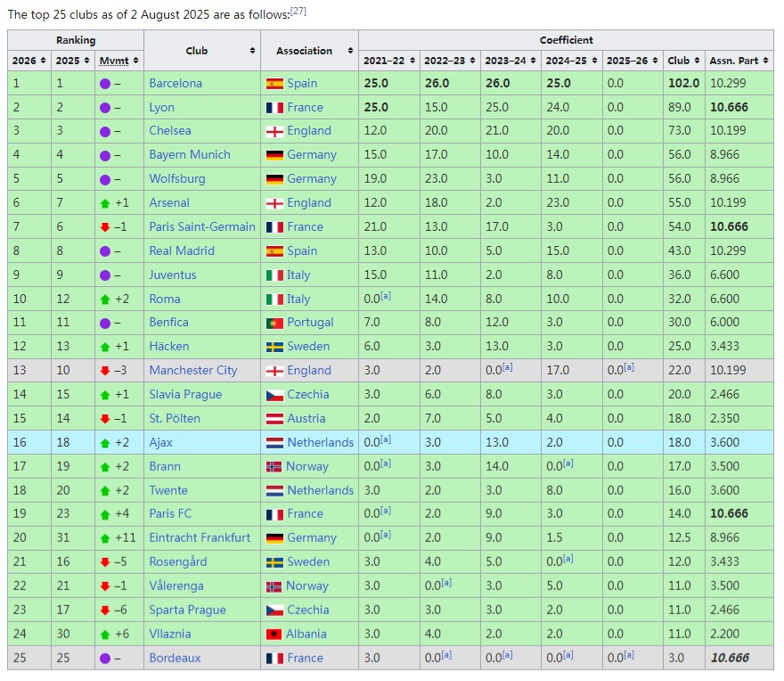Open the Manchester City link

(193, 370)
